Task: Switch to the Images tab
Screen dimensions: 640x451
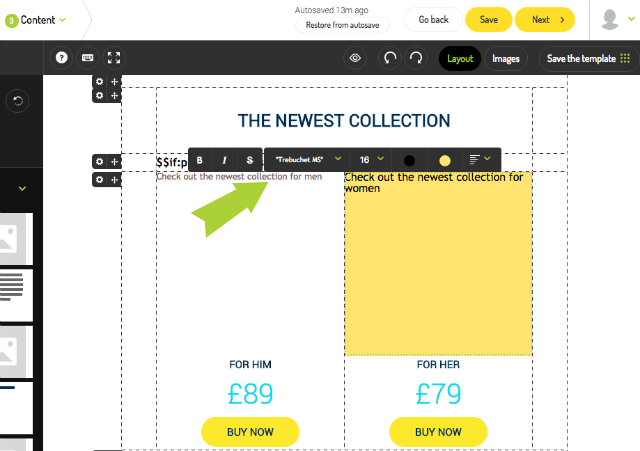Action: [x=506, y=58]
